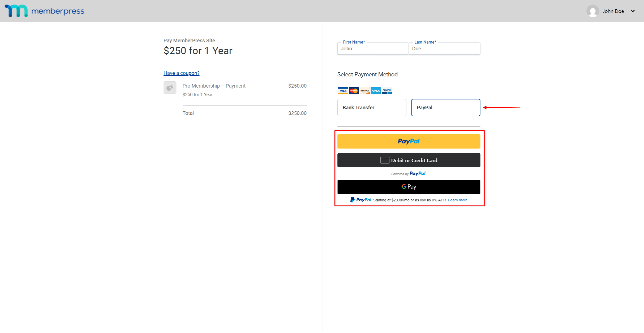
Task: Click the profile avatar icon
Action: click(x=593, y=11)
